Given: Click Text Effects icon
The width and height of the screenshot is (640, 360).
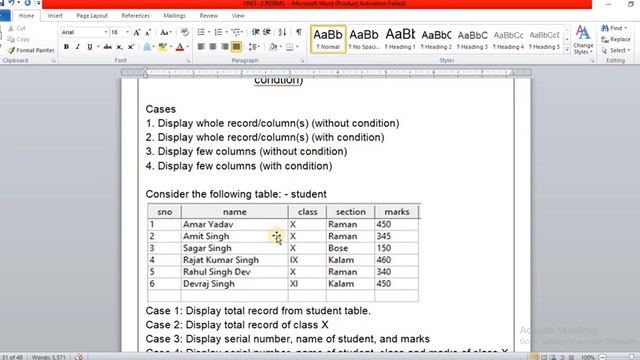Looking at the screenshot, I should [147, 47].
